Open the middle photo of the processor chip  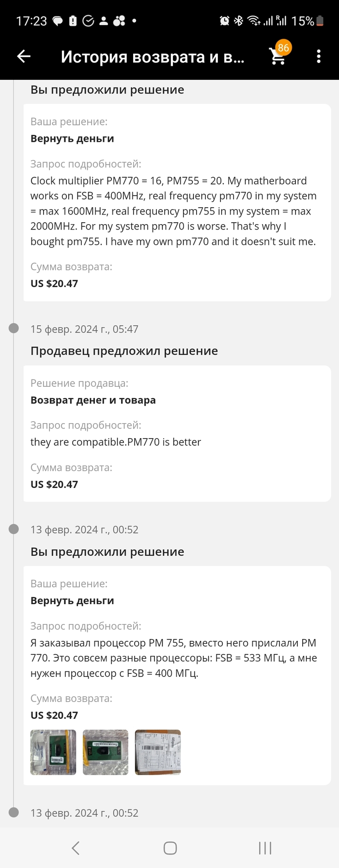[106, 752]
